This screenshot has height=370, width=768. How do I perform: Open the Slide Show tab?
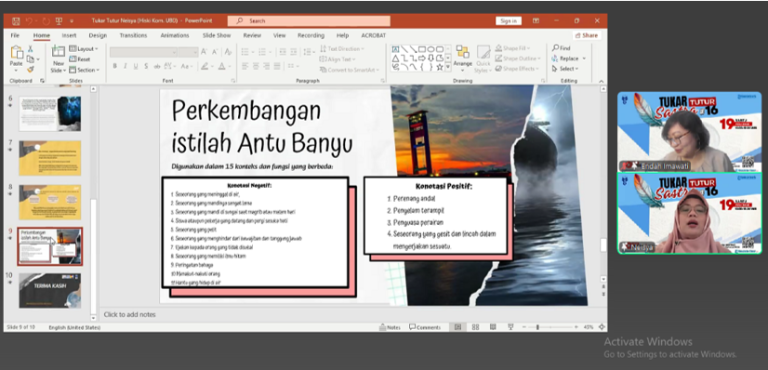[x=217, y=36]
